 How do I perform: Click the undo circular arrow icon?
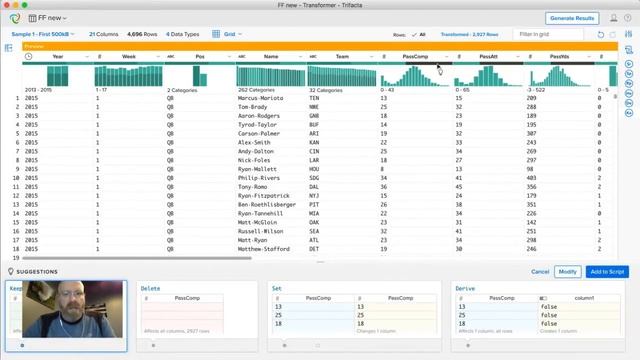600,35
